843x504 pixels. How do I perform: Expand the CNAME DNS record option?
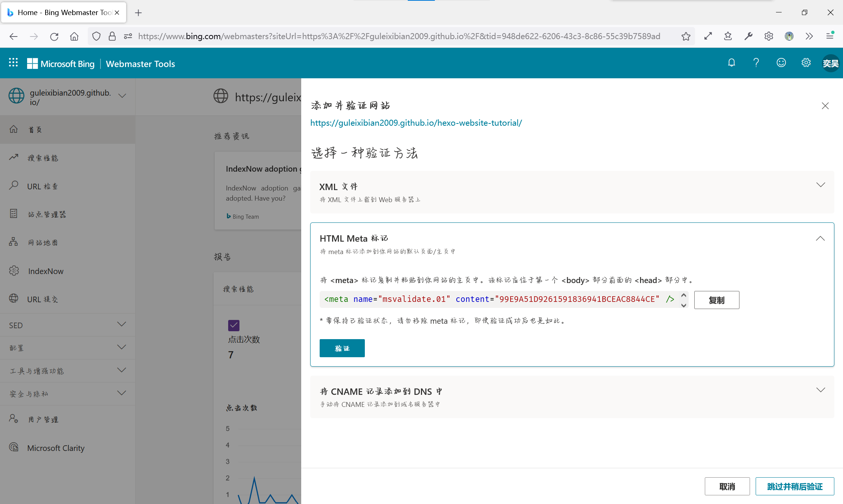tap(820, 390)
